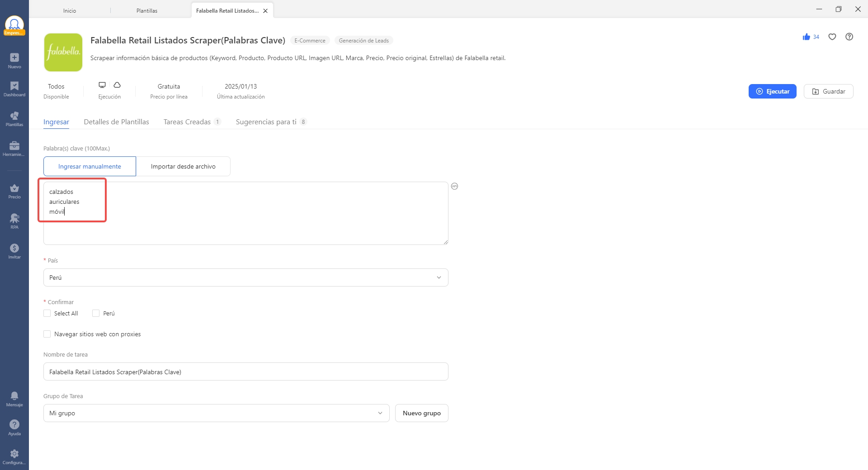Add template to favorites with heart icon
The image size is (868, 470).
tap(832, 37)
